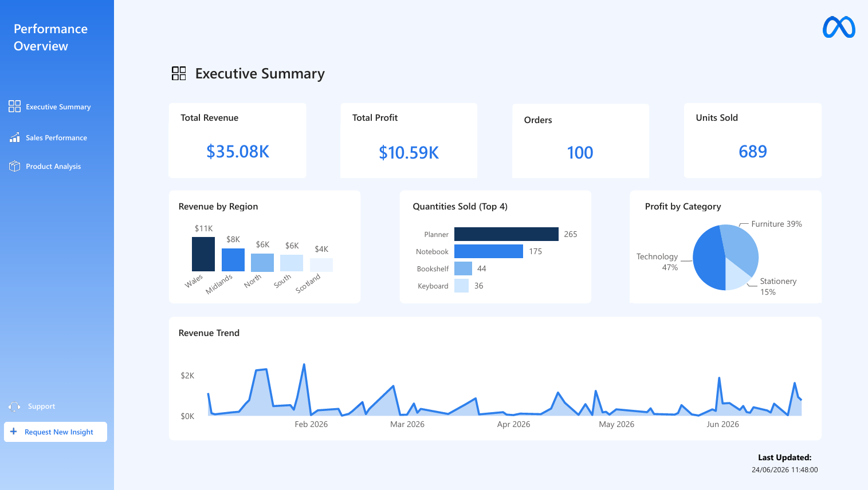868x490 pixels.
Task: Select the Wales bar in Revenue by Region
Action: (203, 254)
